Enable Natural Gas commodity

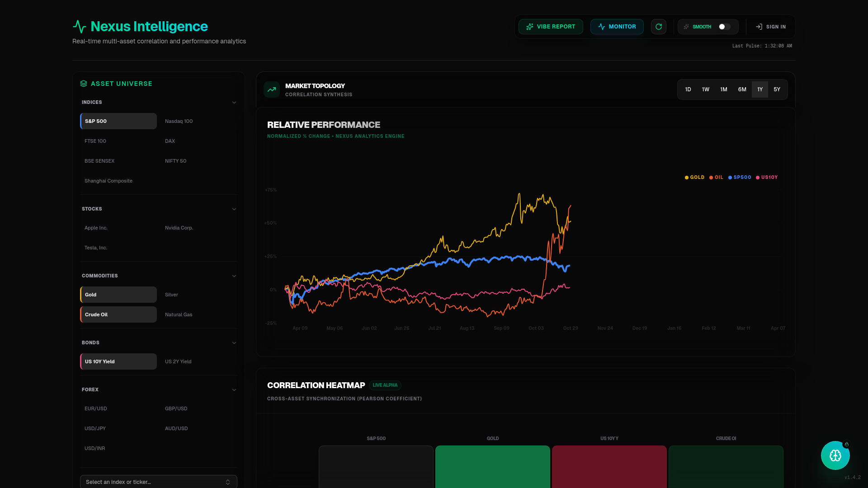click(199, 314)
